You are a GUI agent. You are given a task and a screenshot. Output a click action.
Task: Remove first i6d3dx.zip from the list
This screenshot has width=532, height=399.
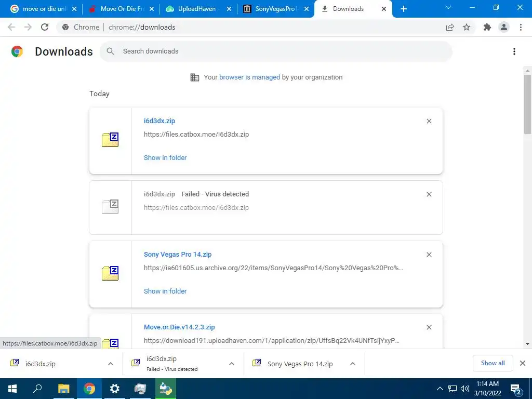point(429,121)
